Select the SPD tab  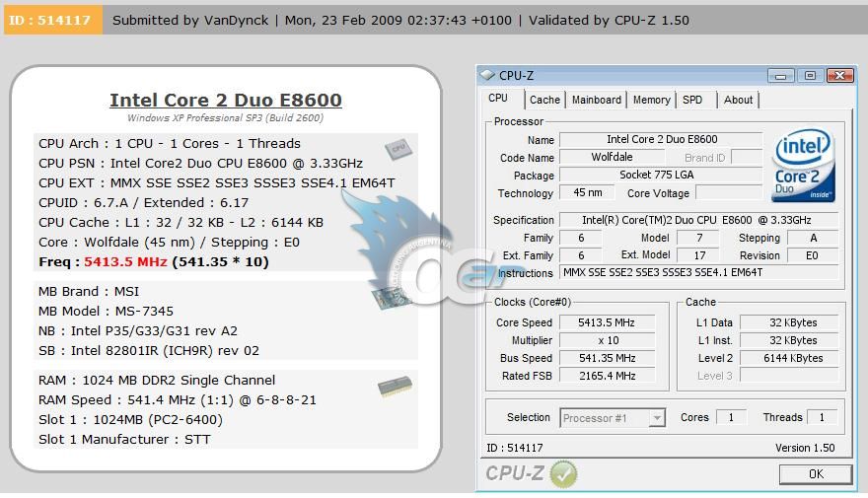tap(692, 101)
